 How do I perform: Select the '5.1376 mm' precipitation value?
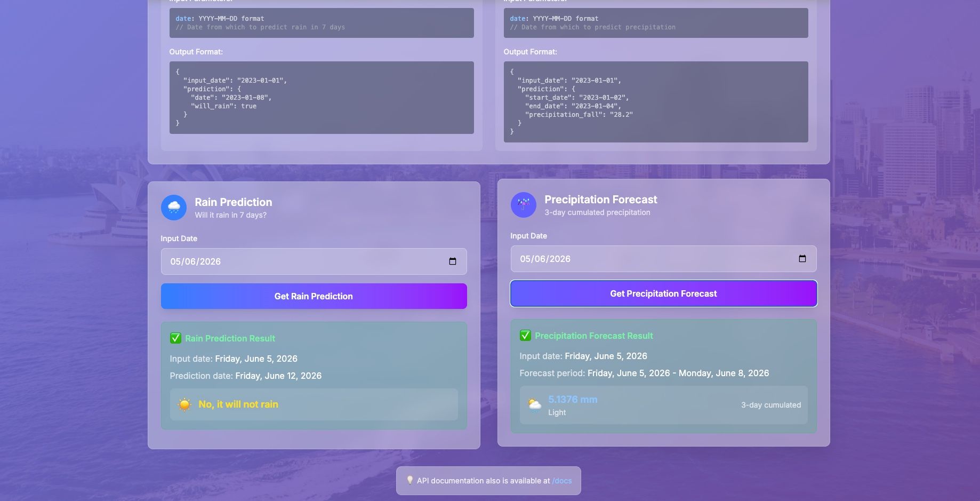[x=573, y=400]
